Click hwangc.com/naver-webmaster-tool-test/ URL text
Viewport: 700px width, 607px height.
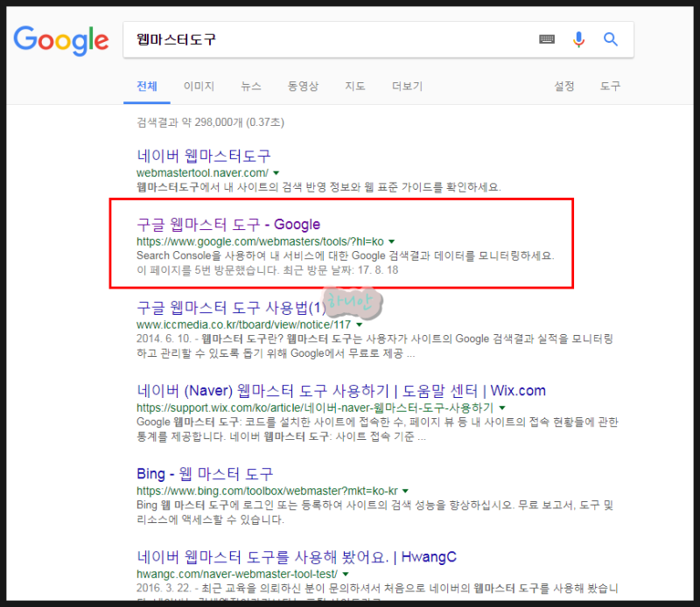click(237, 574)
